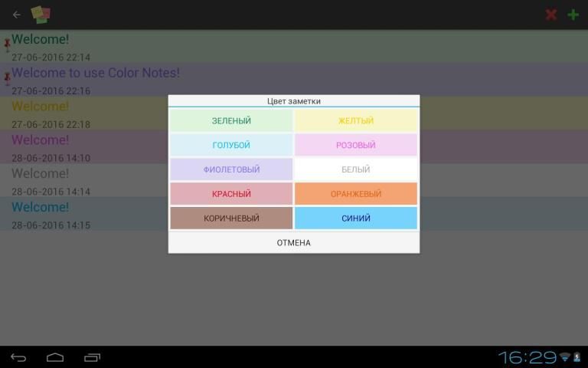
Task: Set the note color to ОРАНЖЕВЫЙ
Action: [356, 194]
